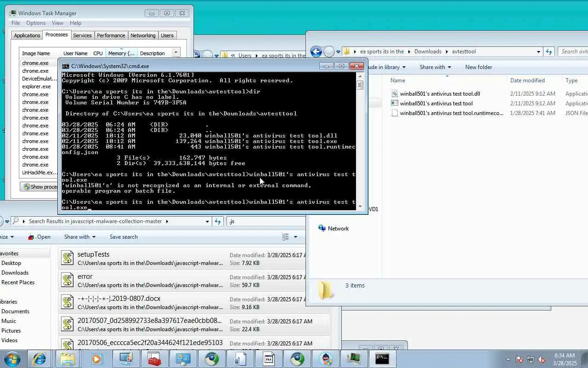Change view using the search results view icon
This screenshot has height=368, width=588.
click(285, 237)
